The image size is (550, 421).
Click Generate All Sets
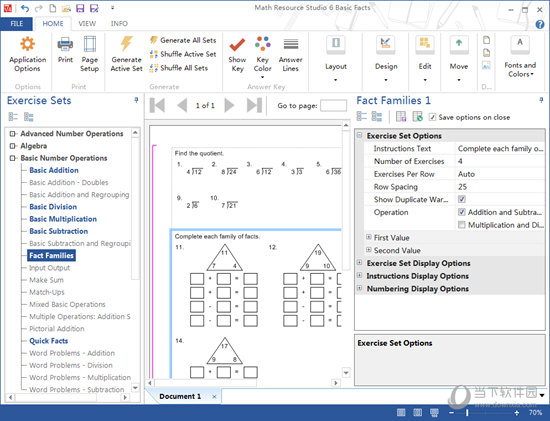coord(183,40)
